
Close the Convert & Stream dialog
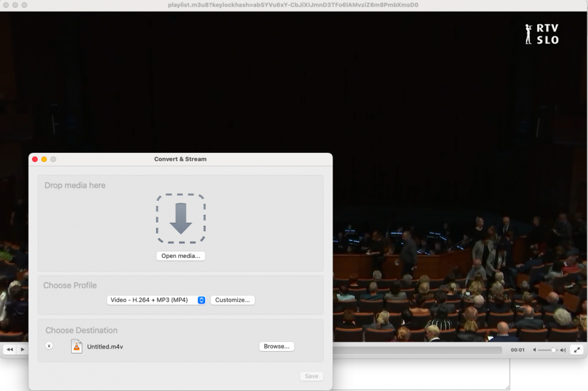pos(35,159)
